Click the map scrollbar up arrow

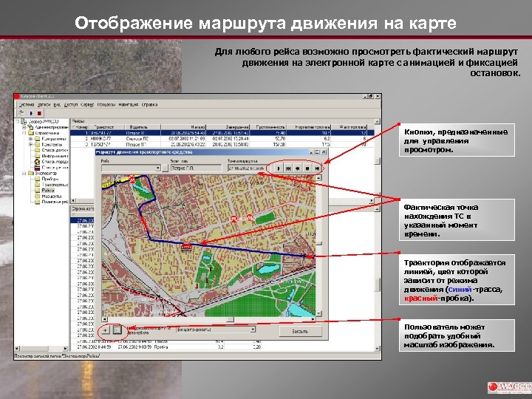click(x=319, y=178)
